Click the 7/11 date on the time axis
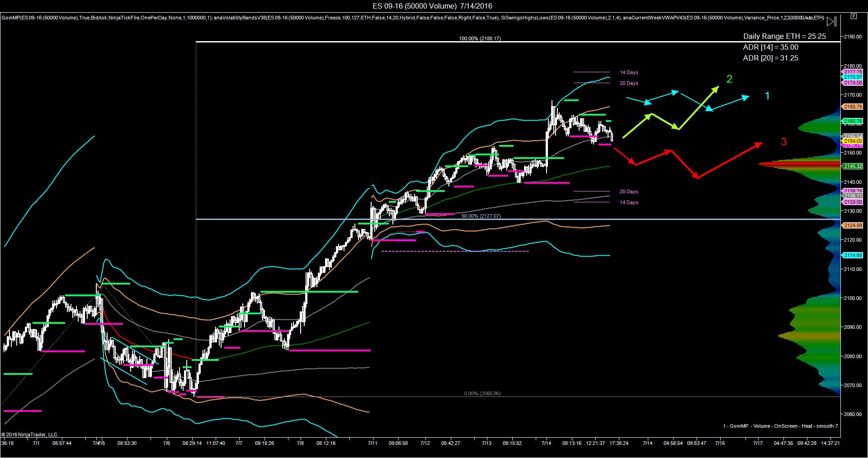This screenshot has width=868, height=458. [373, 443]
